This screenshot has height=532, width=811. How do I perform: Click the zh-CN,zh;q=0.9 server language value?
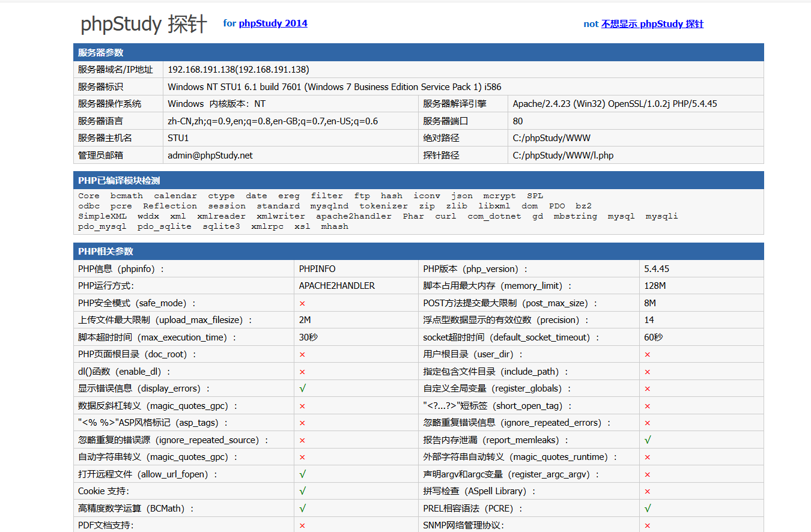(273, 121)
